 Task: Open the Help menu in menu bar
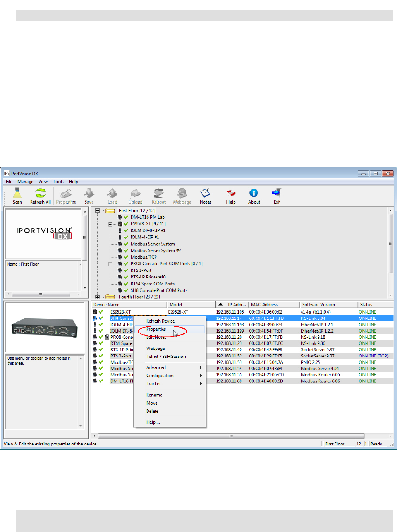click(73, 182)
